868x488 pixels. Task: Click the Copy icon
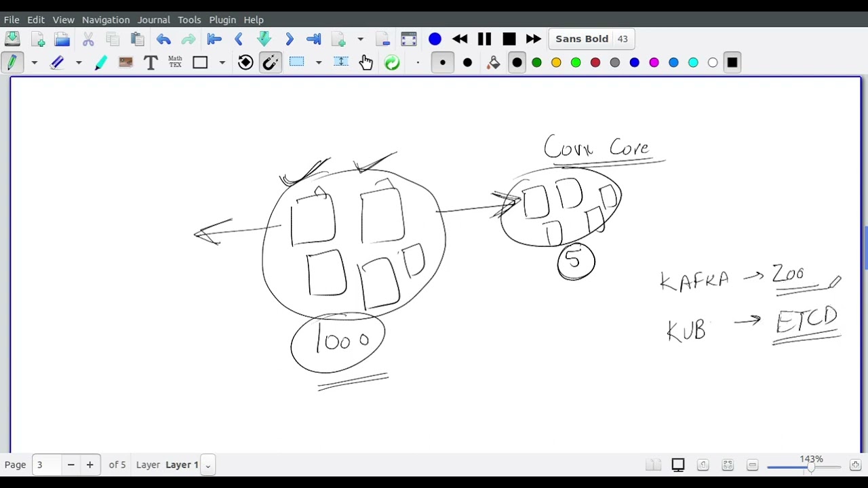click(x=113, y=39)
